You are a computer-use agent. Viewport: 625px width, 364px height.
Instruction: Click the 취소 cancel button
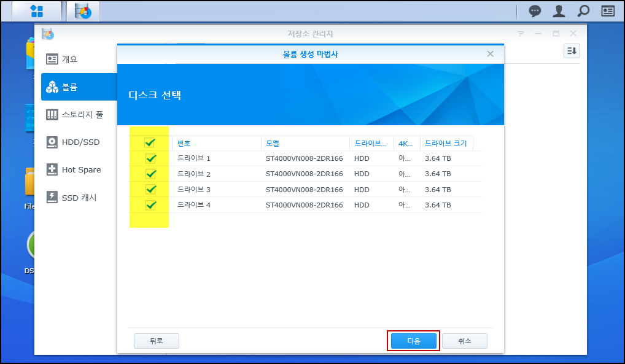(x=464, y=341)
